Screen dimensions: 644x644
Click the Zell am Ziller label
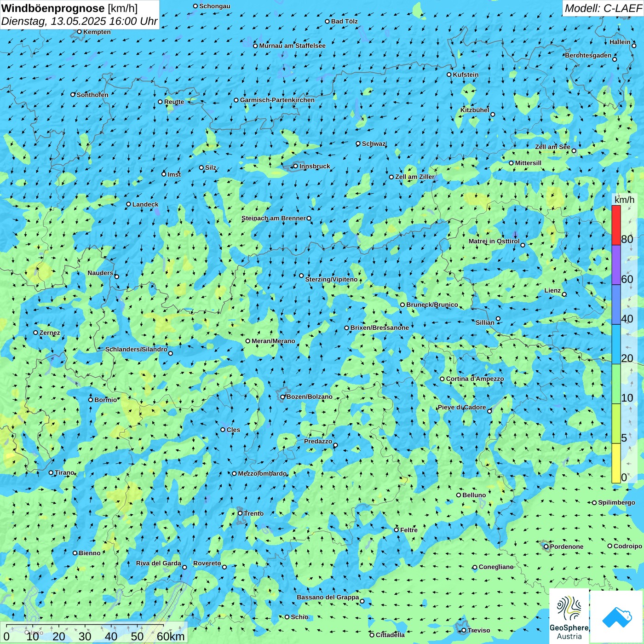pos(415,177)
